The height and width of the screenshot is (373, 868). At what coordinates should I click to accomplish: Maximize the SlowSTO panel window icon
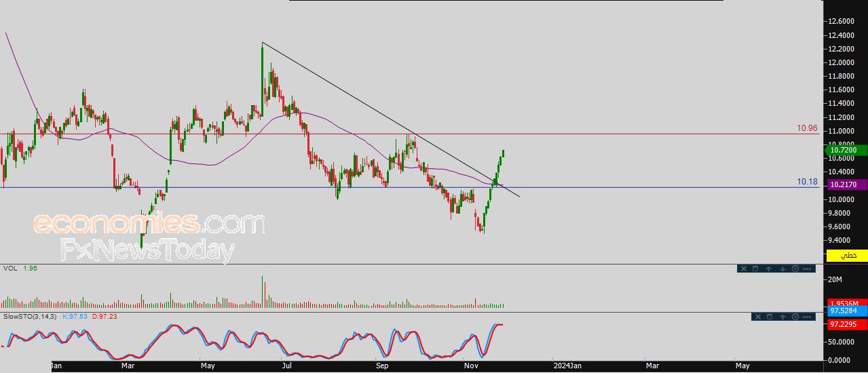click(770, 317)
